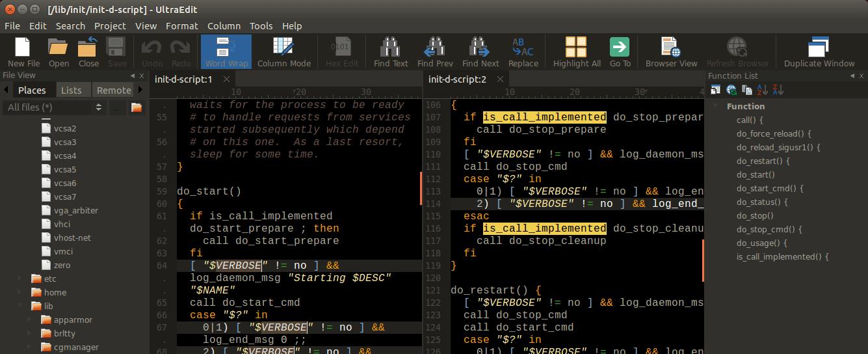Expand the etc folder in the tree
The height and width of the screenshot is (354, 868).
click(x=20, y=279)
